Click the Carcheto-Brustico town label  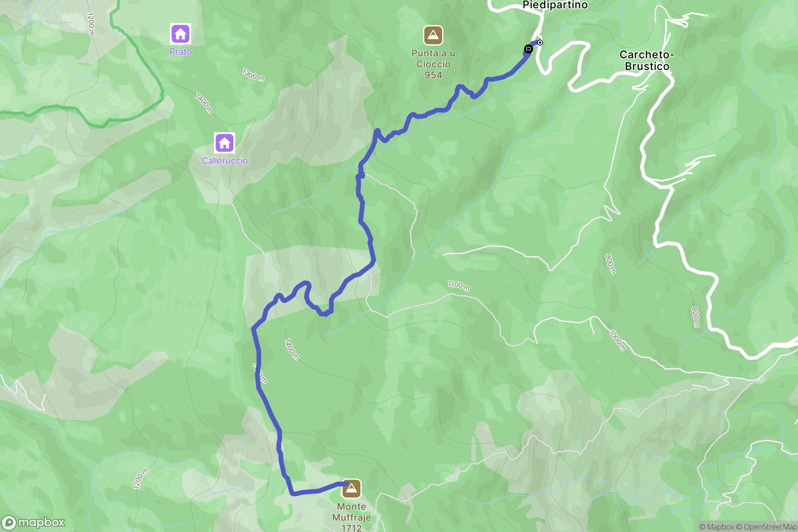click(647, 60)
